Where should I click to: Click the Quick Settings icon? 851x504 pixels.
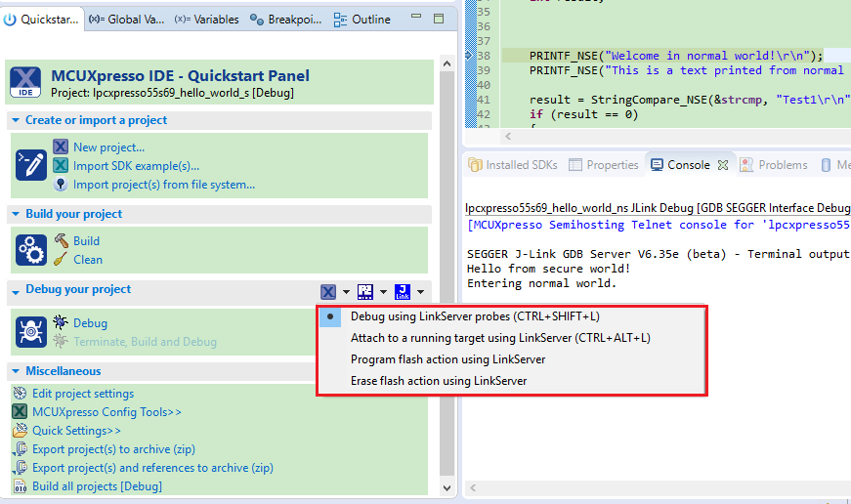[x=20, y=430]
